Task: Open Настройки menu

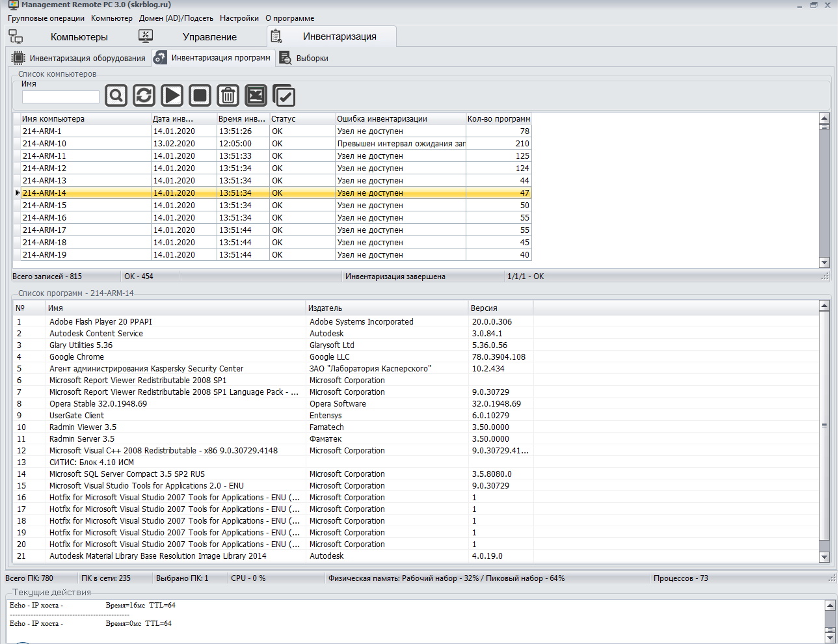Action: pyautogui.click(x=239, y=18)
